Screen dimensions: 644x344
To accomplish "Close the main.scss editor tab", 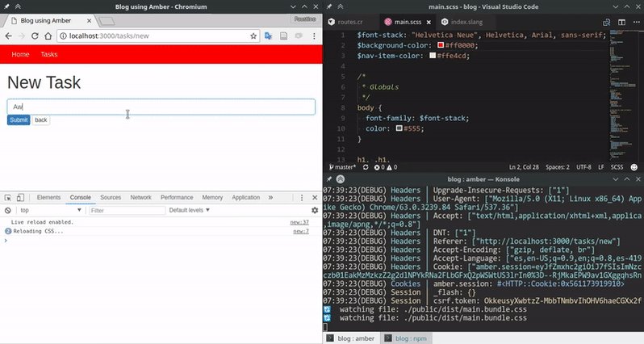I will tap(429, 22).
